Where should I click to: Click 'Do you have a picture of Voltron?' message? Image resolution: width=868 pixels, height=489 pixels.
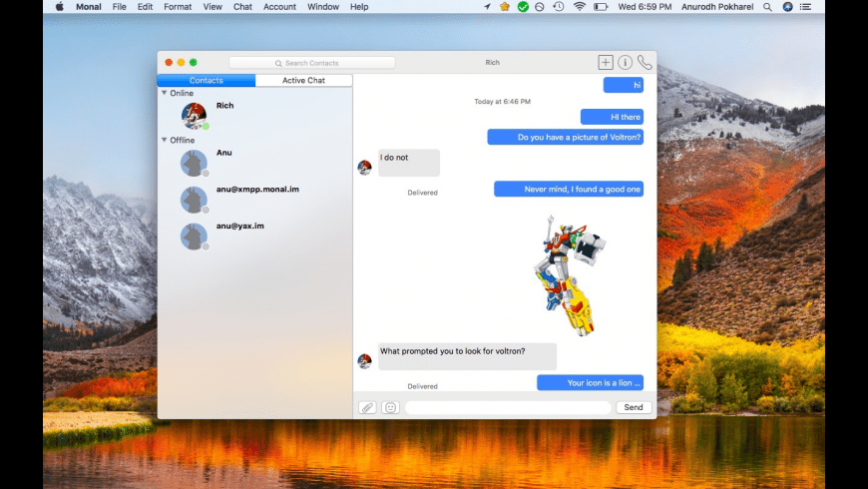click(x=565, y=137)
